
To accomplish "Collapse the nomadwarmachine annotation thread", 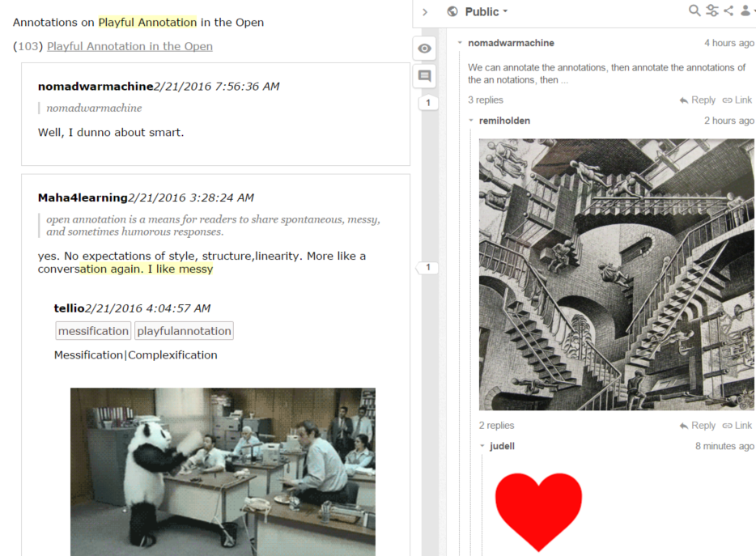I will [x=460, y=43].
